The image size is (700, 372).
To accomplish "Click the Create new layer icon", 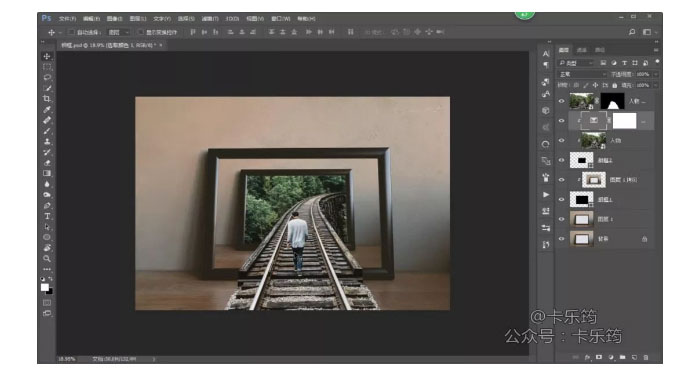I will pos(634,357).
